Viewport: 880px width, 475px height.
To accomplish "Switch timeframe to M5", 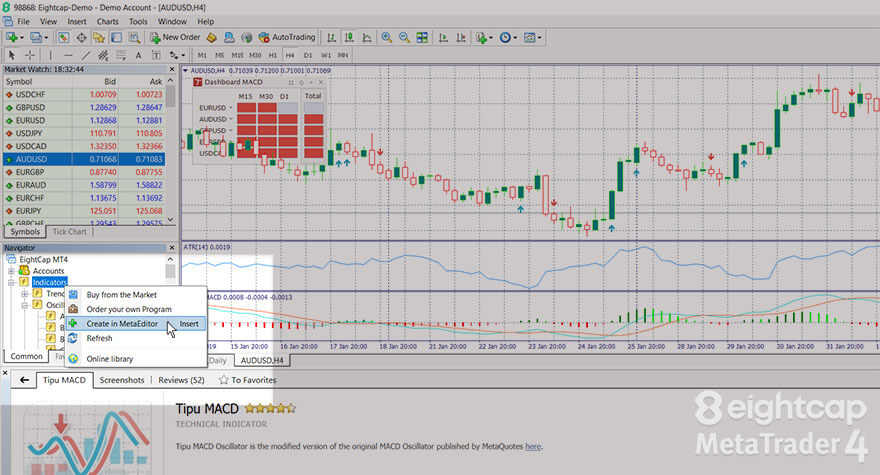I will point(219,55).
